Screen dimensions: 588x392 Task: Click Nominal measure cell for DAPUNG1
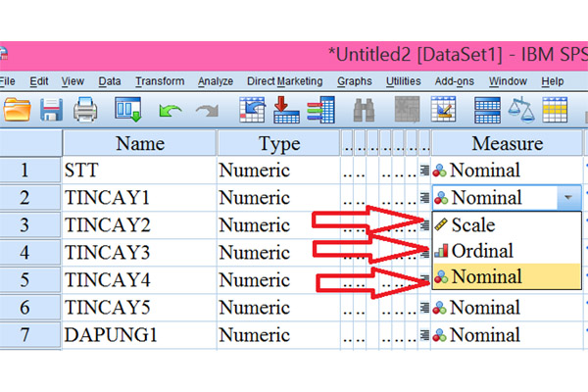click(507, 334)
